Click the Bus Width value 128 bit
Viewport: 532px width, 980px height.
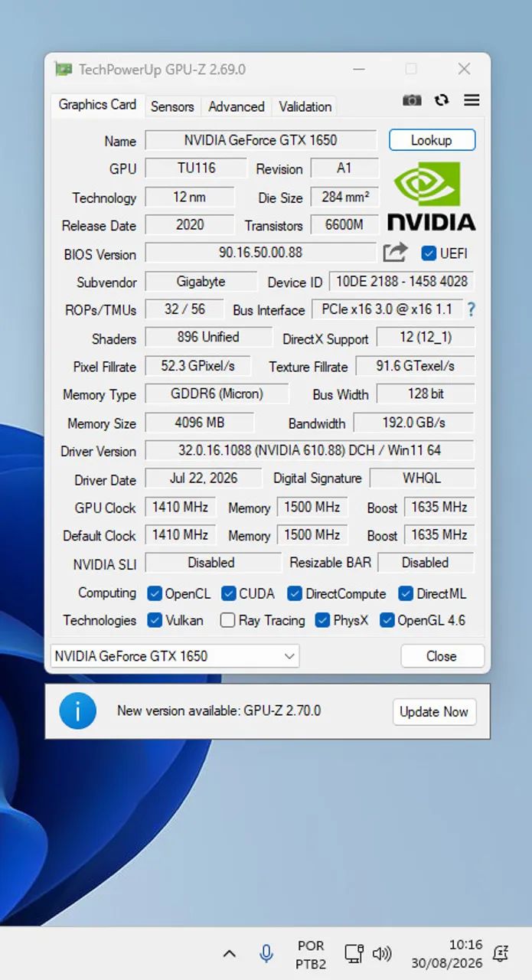(426, 394)
